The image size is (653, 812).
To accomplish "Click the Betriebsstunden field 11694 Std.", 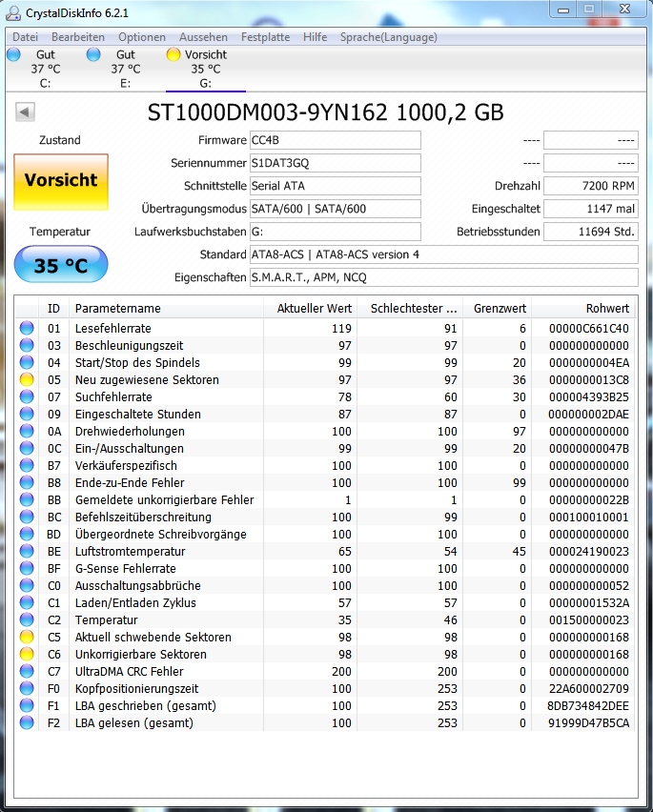I will [x=591, y=232].
